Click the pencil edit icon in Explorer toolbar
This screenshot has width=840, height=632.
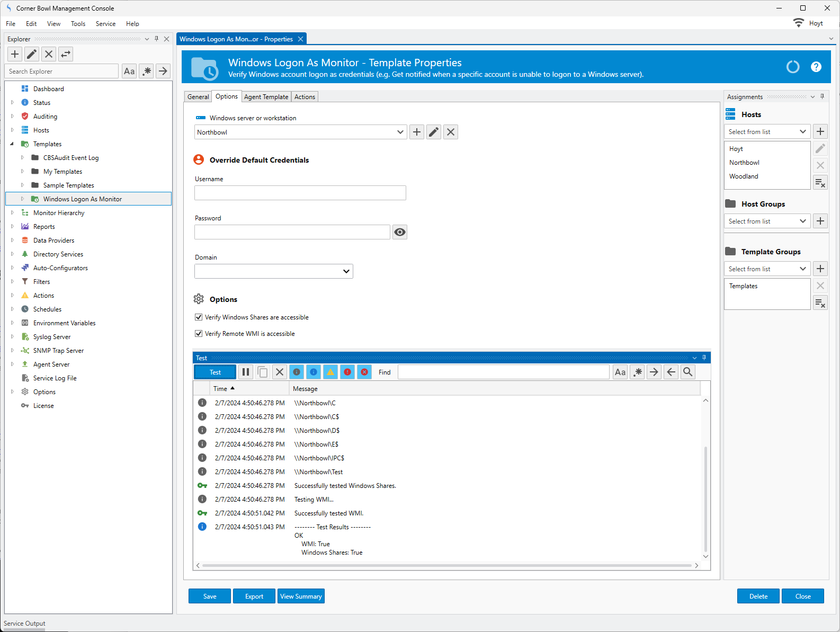(x=32, y=54)
